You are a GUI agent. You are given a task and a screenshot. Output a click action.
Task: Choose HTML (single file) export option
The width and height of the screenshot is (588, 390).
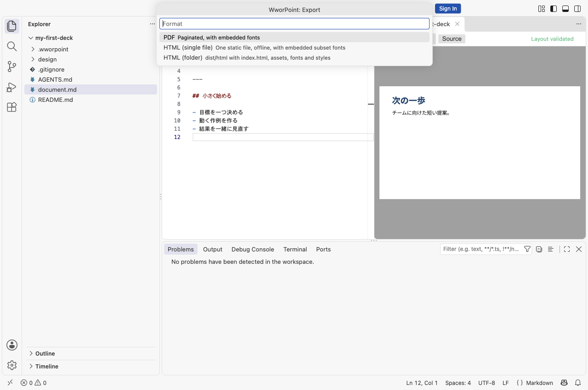tap(294, 48)
